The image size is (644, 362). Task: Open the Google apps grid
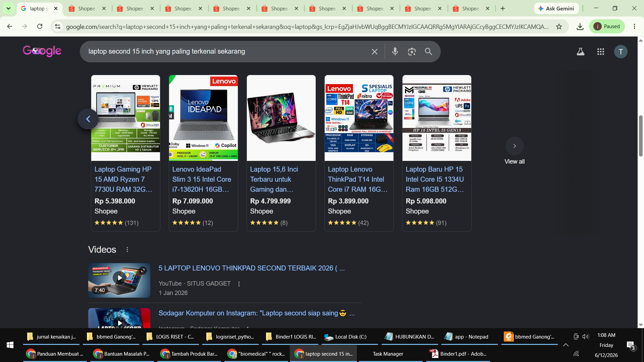click(601, 52)
